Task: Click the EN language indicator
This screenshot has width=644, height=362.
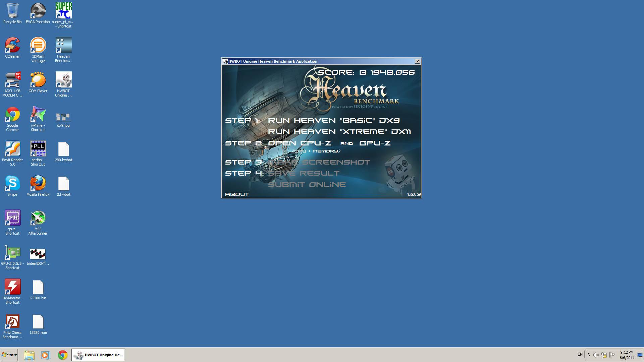Action: pos(580,355)
